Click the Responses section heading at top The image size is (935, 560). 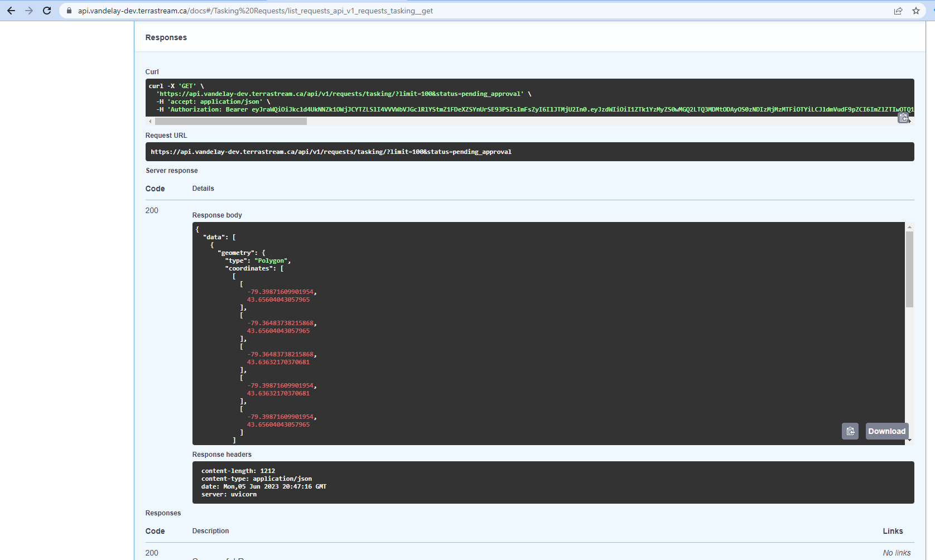point(166,37)
